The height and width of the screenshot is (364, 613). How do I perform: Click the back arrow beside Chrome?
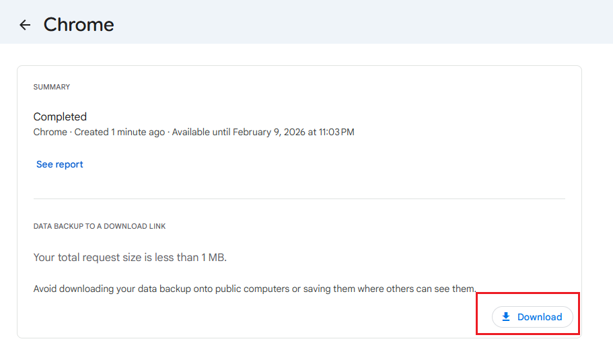pos(25,25)
